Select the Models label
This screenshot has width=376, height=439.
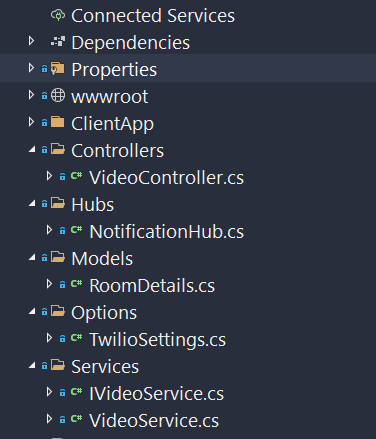(102, 259)
